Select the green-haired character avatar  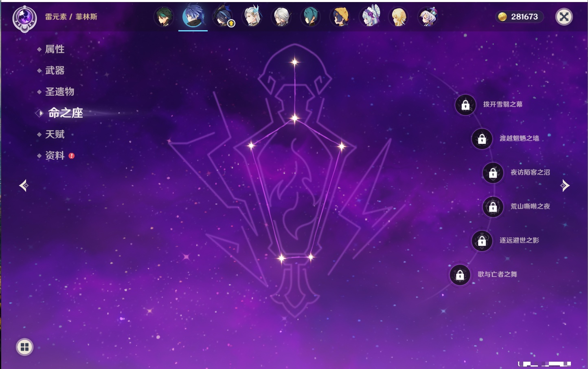(164, 17)
